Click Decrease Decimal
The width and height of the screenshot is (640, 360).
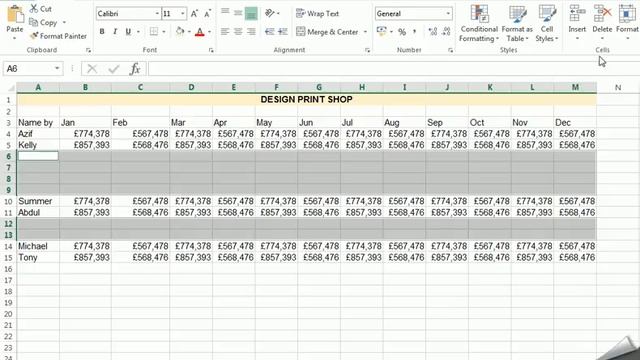pyautogui.click(x=446, y=31)
